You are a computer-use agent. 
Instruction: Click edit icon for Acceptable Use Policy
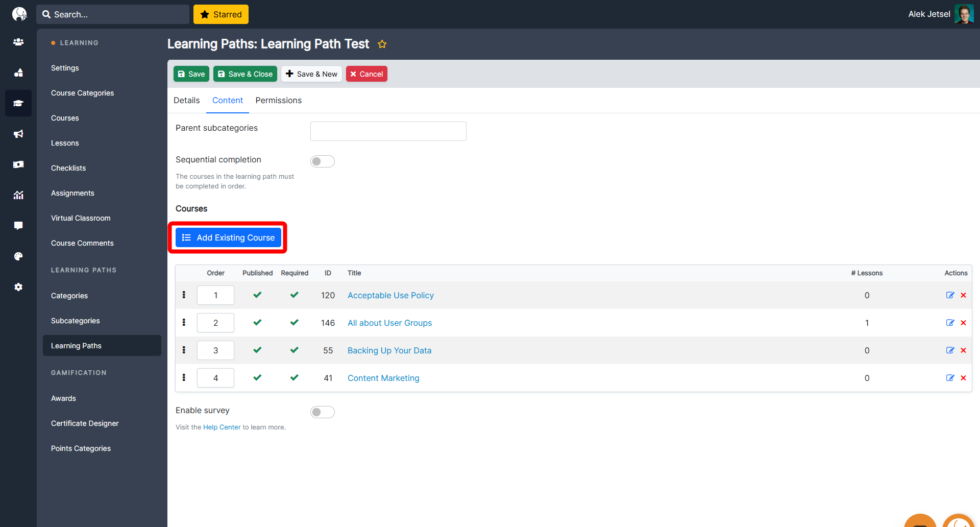(950, 295)
